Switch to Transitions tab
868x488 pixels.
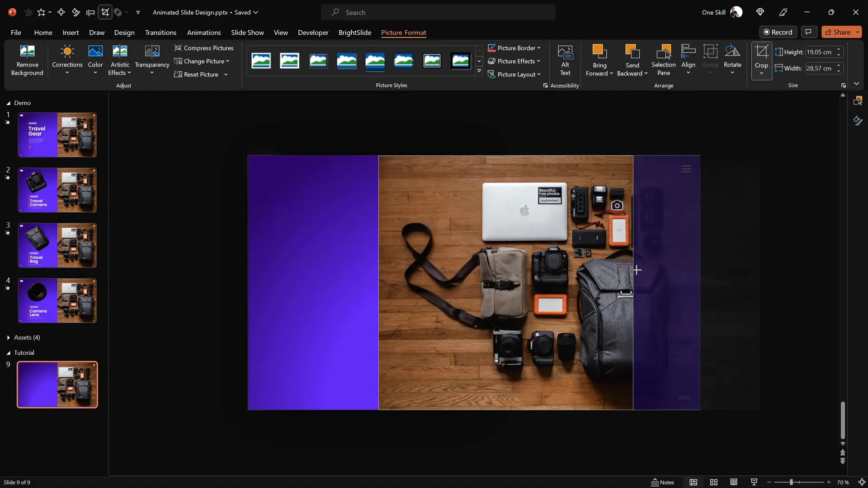tap(160, 33)
